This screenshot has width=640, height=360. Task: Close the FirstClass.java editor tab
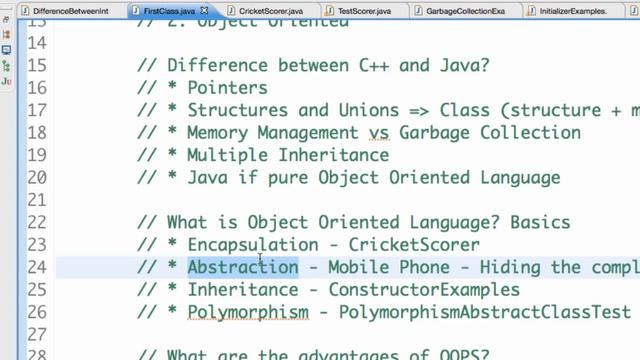pos(204,11)
